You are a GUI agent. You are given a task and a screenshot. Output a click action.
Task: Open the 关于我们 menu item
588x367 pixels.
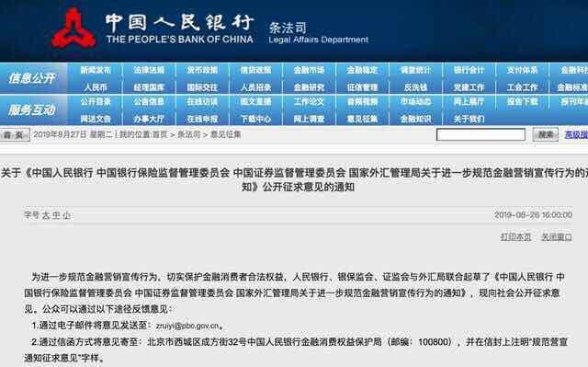click(x=469, y=119)
